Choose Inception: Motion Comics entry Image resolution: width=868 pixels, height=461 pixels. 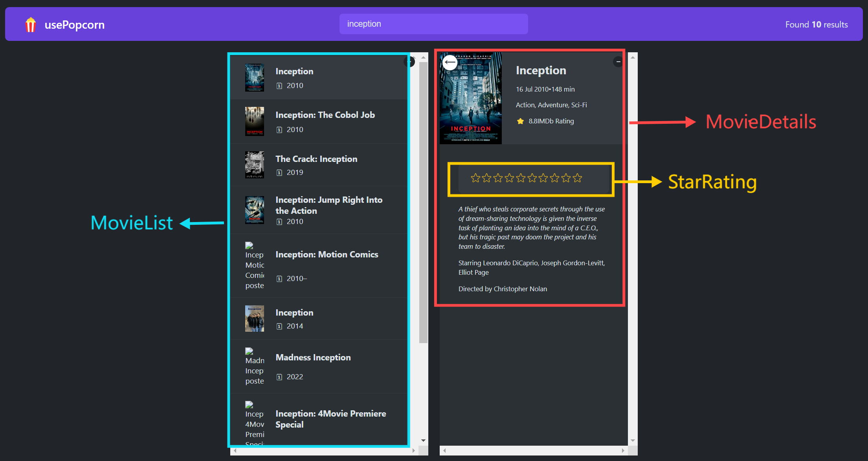[319, 266]
